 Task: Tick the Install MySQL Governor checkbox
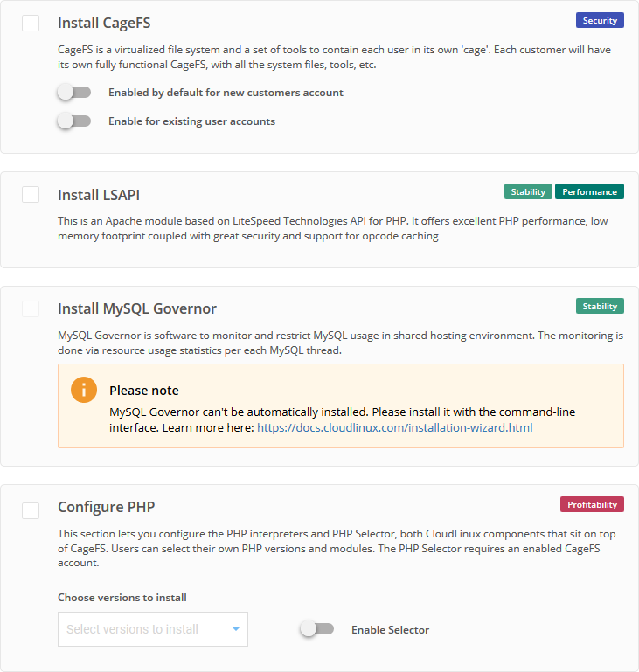coord(31,308)
